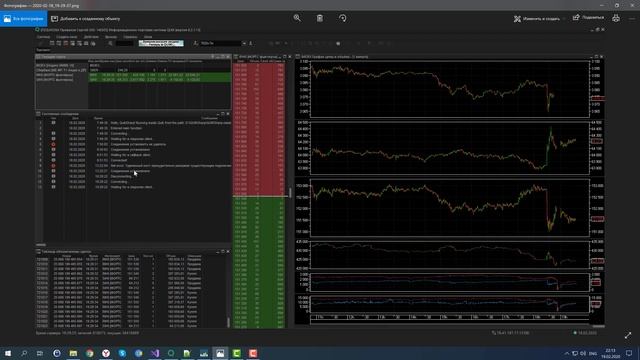Open Skype from the taskbar
640x360 pixels.
122,353
